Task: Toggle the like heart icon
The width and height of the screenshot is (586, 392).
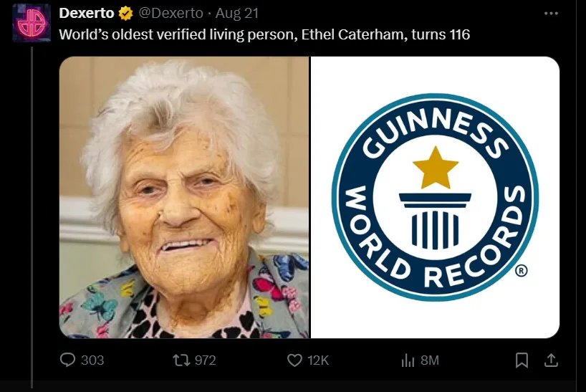Action: click(294, 360)
